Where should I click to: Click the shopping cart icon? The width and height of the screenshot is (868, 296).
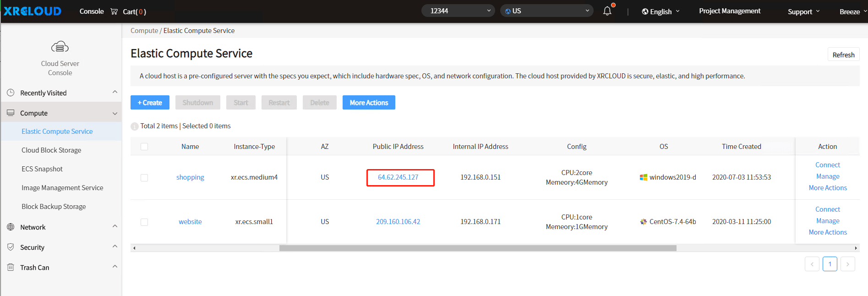pyautogui.click(x=114, y=11)
